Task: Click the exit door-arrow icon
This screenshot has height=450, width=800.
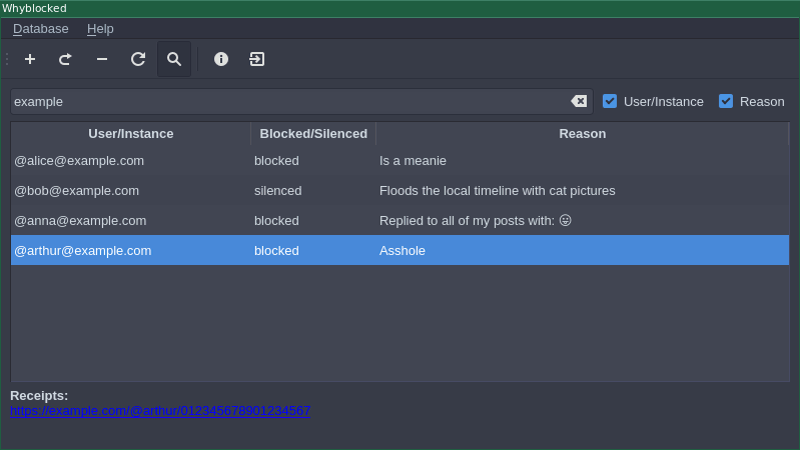Action: pyautogui.click(x=257, y=59)
